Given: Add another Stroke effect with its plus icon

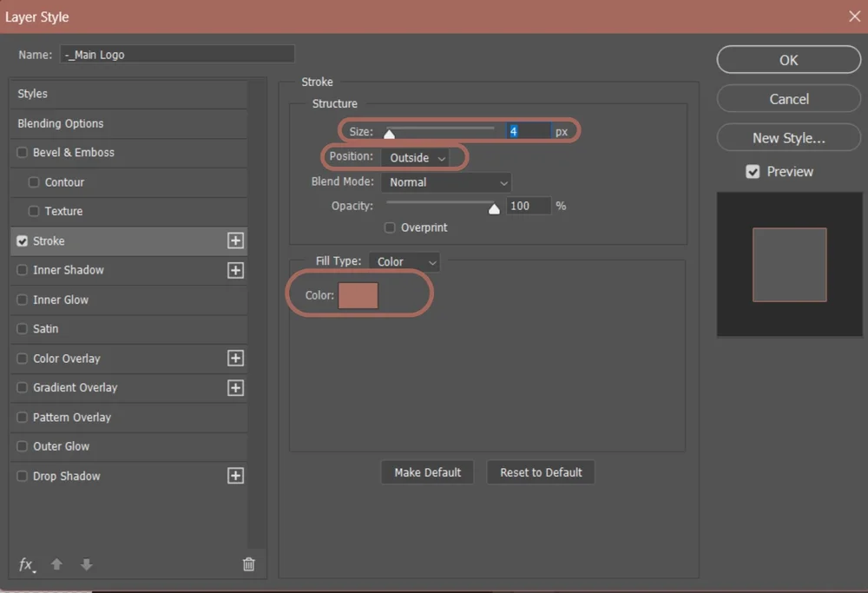Looking at the screenshot, I should coord(235,240).
